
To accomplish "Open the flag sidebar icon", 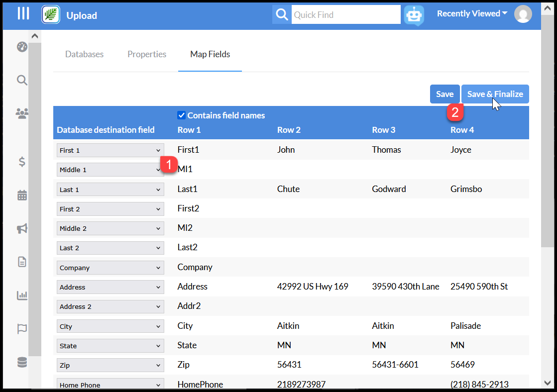I will click(22, 329).
